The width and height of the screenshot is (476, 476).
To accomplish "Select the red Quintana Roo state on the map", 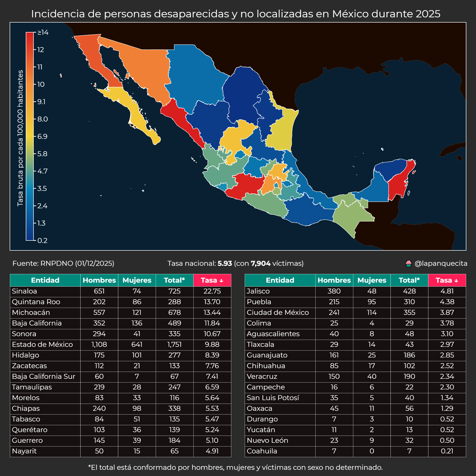I will click(x=398, y=182).
